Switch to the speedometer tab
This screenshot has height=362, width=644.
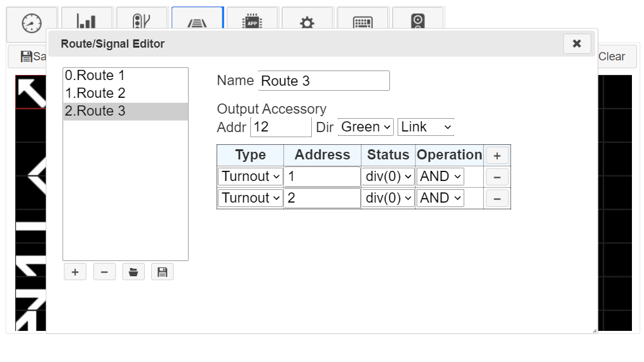pyautogui.click(x=32, y=23)
